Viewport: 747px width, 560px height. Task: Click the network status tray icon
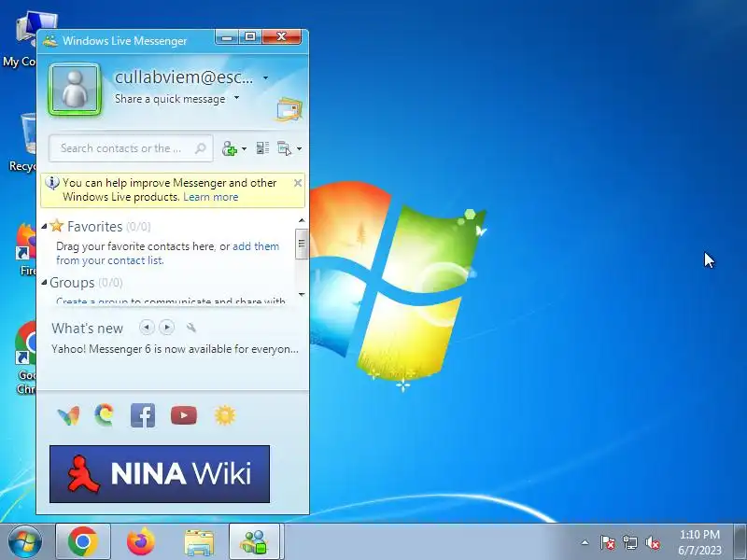tap(629, 542)
